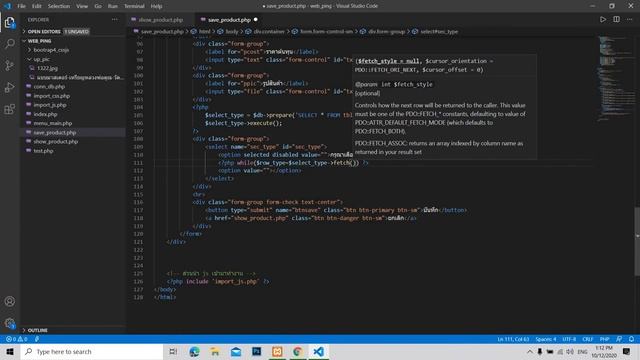
Task: Launch Microsoft Edge from taskbar
Action: (194, 351)
